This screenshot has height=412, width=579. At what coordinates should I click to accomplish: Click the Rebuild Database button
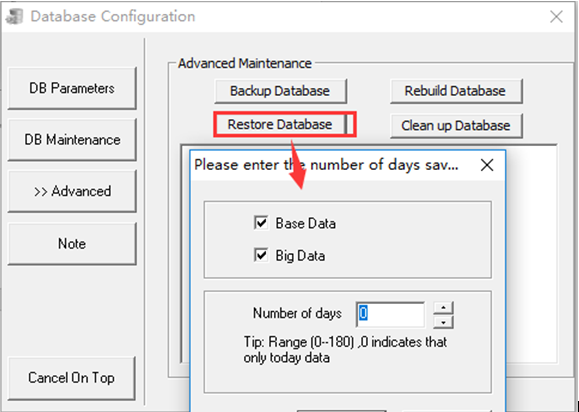click(x=456, y=91)
